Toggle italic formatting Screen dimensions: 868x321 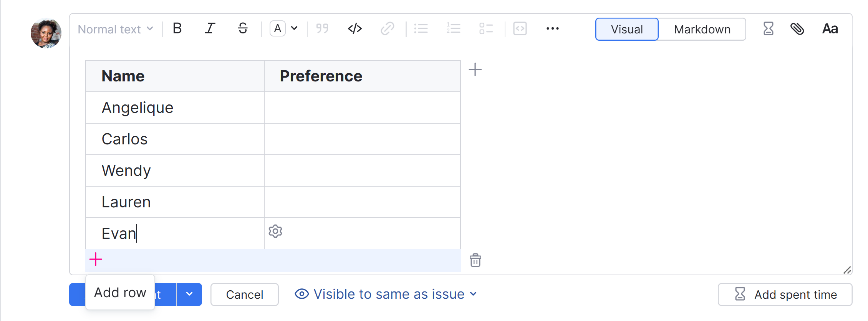pos(210,28)
